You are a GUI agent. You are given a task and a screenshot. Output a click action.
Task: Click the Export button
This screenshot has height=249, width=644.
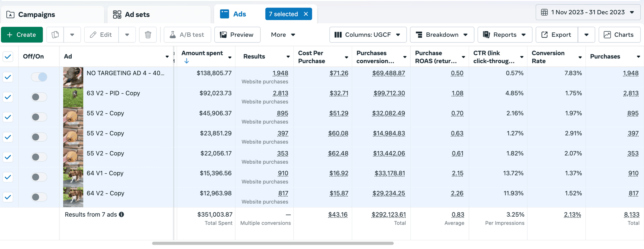(x=557, y=35)
